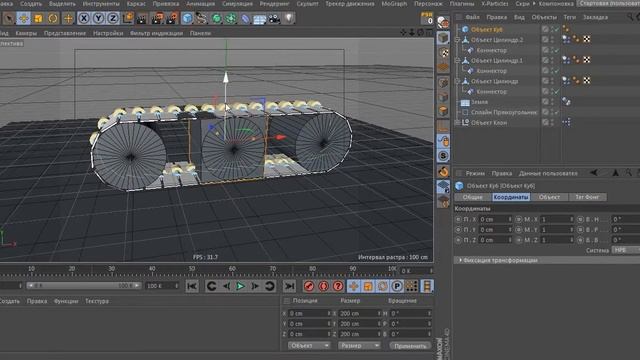This screenshot has width=640, height=360.
Task: Open the Система HPB dropdown
Action: 625,250
